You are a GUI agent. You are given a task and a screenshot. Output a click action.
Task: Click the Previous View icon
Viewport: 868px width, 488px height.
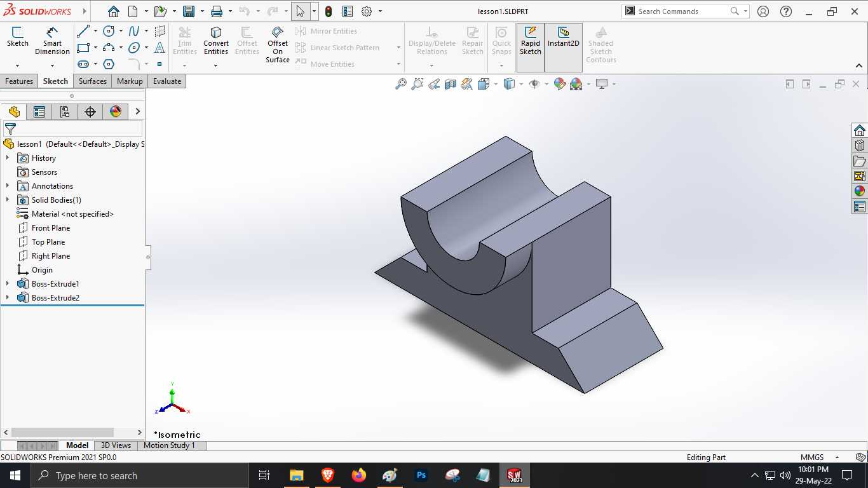coord(434,84)
